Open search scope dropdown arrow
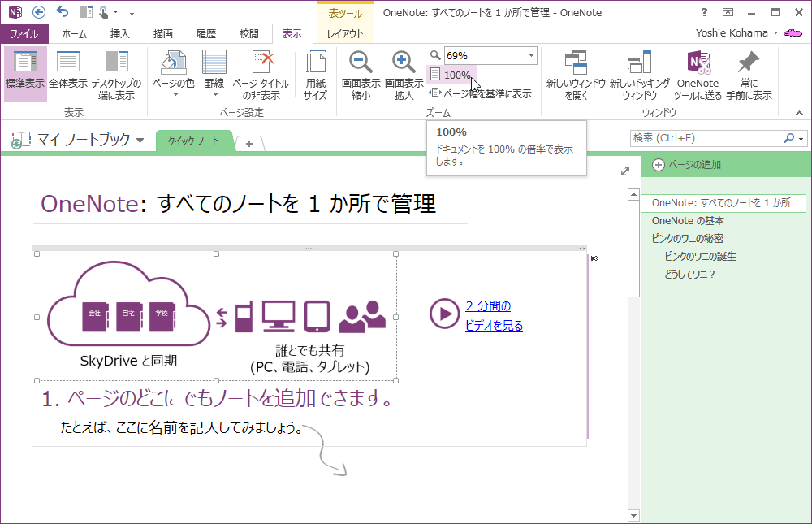 point(801,138)
